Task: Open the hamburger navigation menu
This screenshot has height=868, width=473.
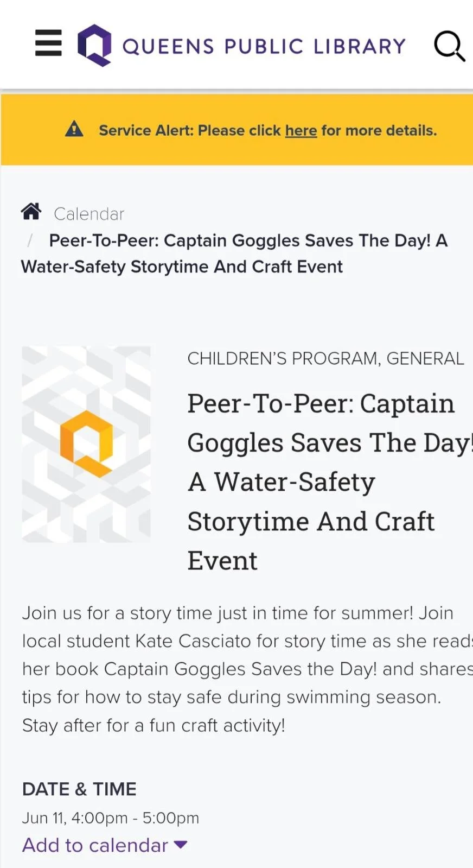Action: pyautogui.click(x=48, y=43)
